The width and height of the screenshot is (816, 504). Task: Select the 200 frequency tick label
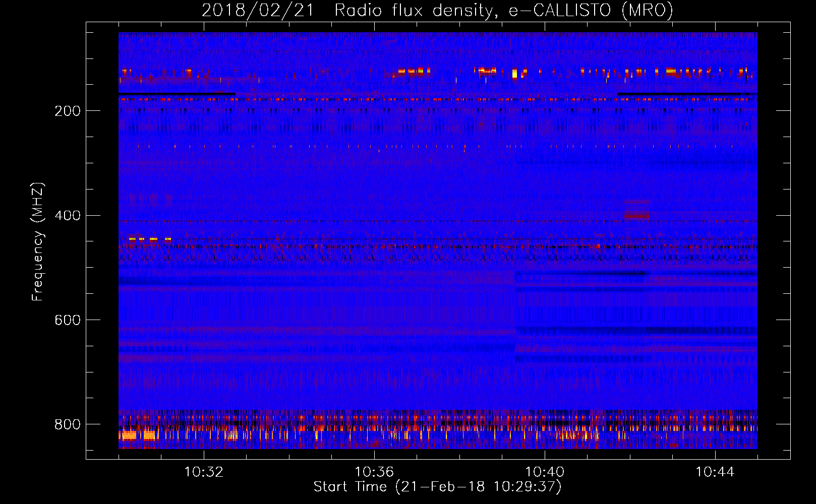68,111
